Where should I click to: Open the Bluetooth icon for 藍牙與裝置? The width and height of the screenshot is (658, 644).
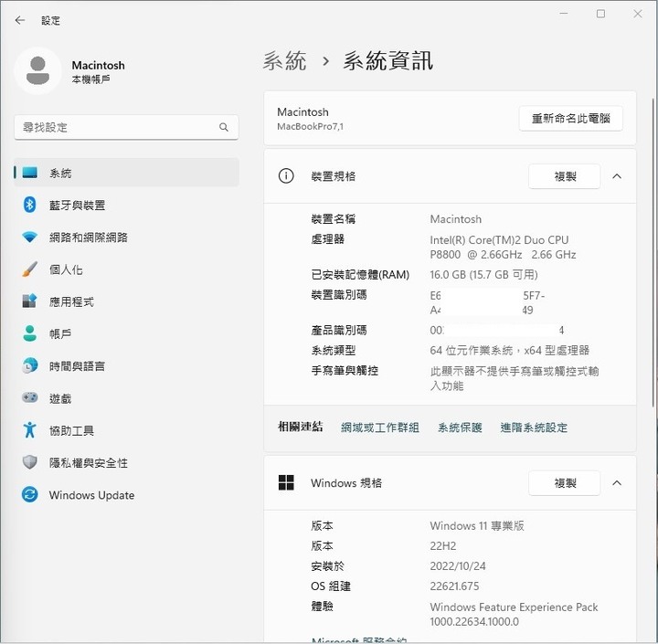(x=29, y=205)
